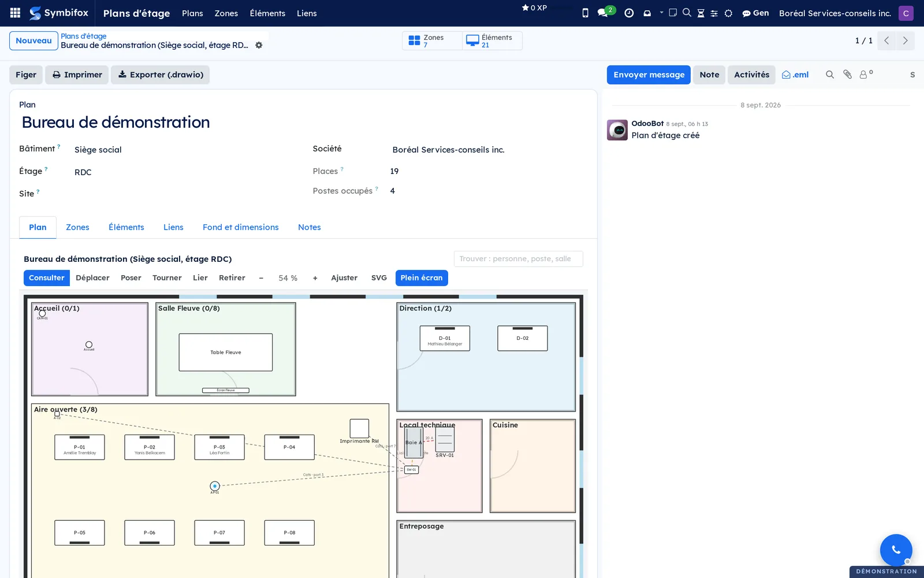Open the Éléments menu

point(267,13)
